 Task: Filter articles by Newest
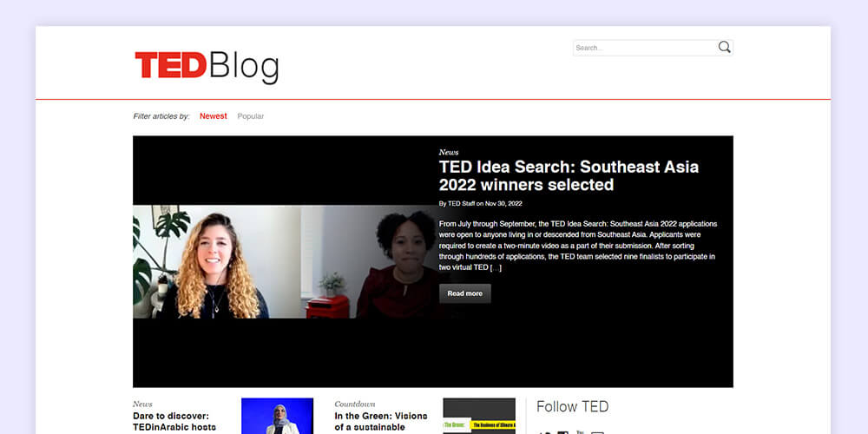pos(214,116)
